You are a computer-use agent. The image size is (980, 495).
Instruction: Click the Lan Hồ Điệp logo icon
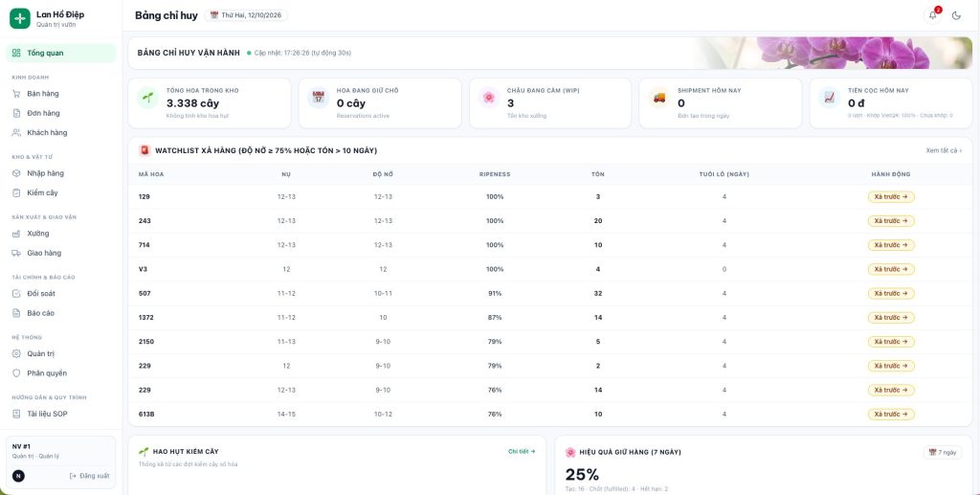[19, 19]
